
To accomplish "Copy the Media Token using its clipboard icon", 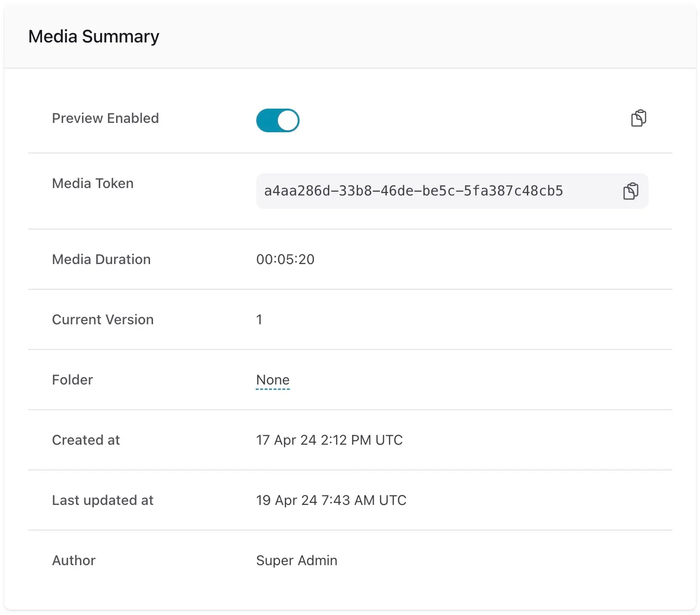I will (630, 191).
